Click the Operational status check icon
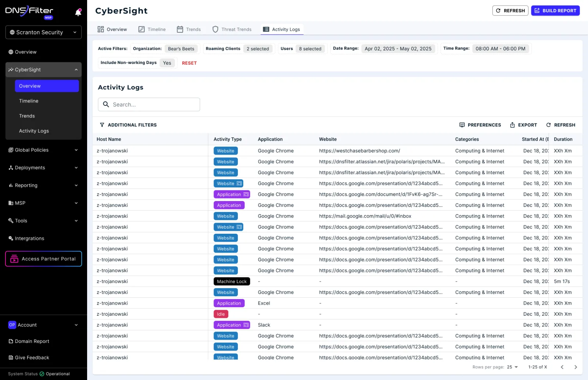588x380 pixels. (42, 374)
